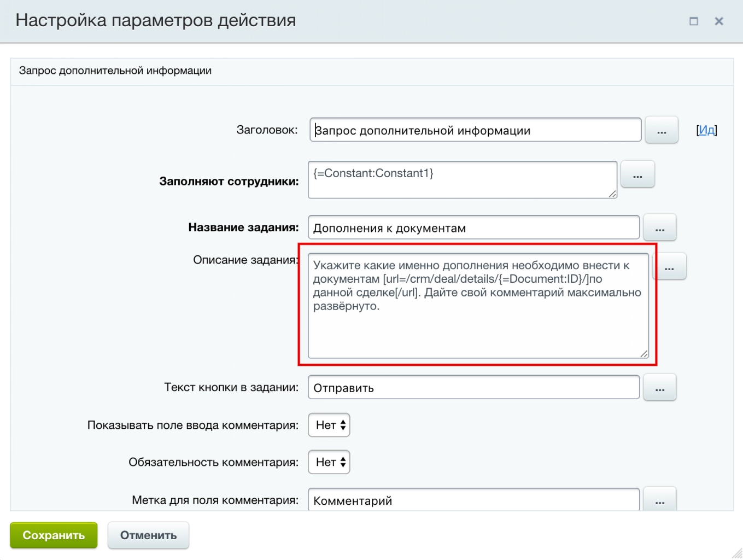Open selector beside Заполняют сотрудники field

637,174
